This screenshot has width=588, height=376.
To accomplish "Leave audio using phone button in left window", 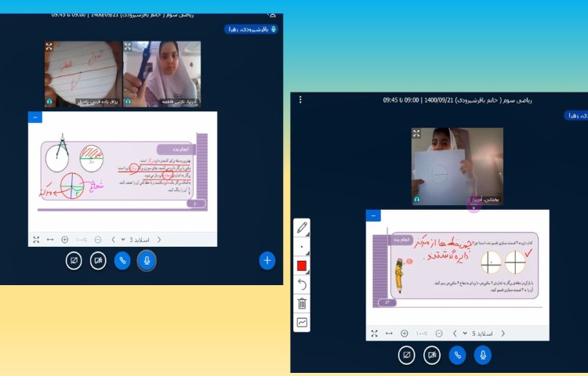I will (122, 261).
